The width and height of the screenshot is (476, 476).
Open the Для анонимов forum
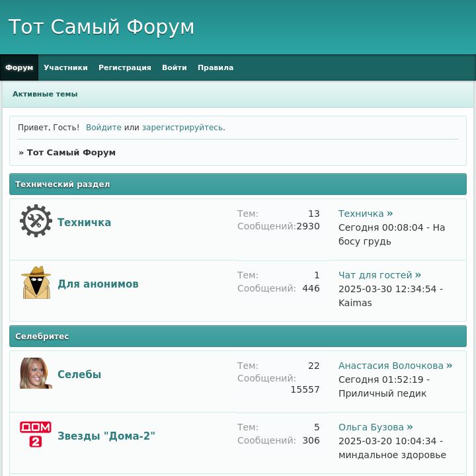(x=98, y=284)
